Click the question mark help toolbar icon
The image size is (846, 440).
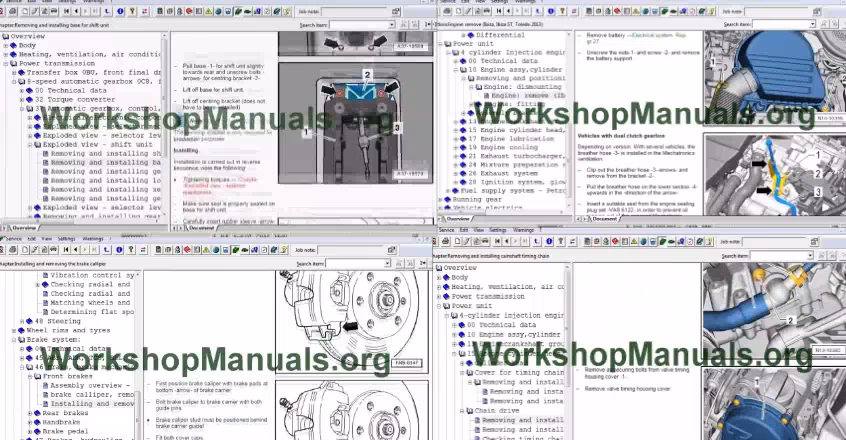click(132, 11)
